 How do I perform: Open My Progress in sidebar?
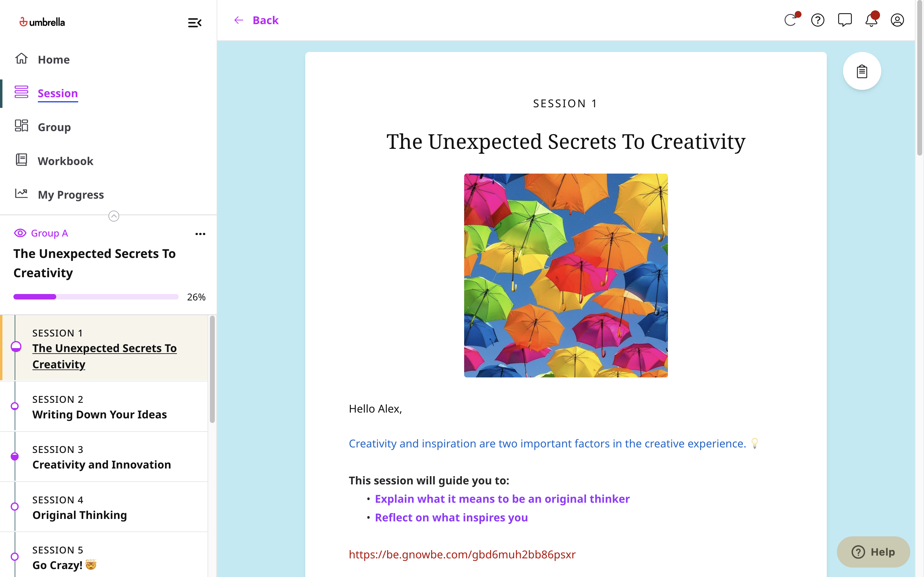click(71, 195)
